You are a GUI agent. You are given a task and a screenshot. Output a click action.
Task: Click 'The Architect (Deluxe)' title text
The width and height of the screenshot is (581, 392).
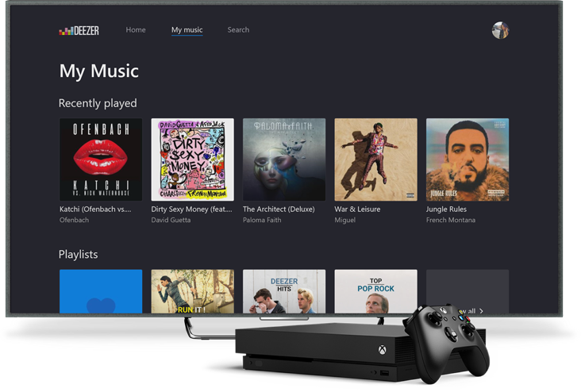click(x=279, y=209)
